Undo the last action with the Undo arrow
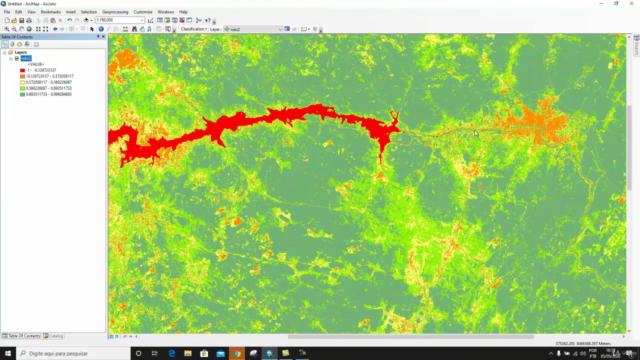 click(69, 20)
